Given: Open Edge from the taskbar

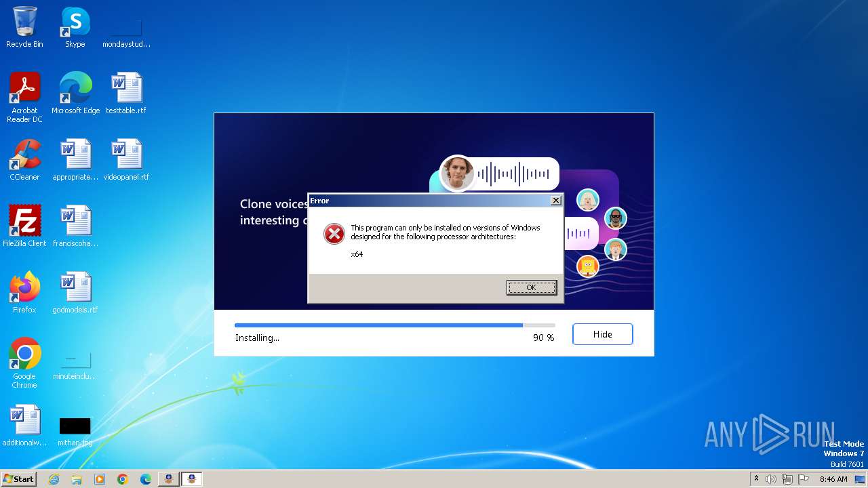Looking at the screenshot, I should (146, 479).
